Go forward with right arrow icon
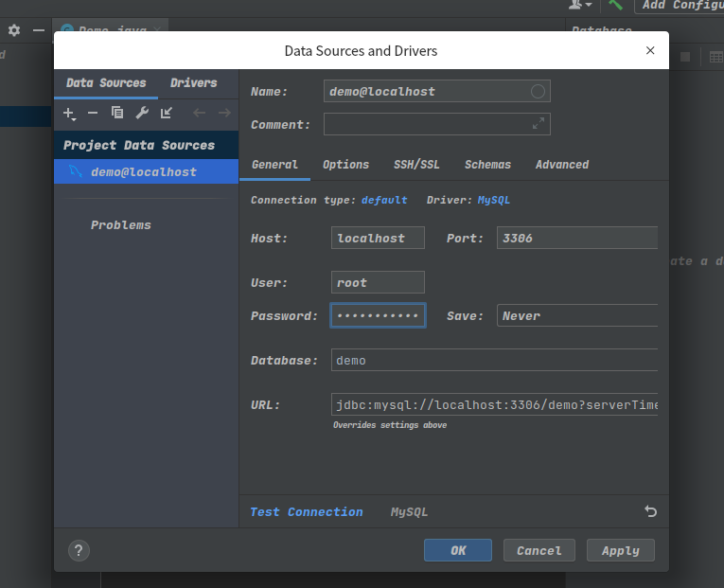Image resolution: width=724 pixels, height=588 pixels. (x=224, y=113)
